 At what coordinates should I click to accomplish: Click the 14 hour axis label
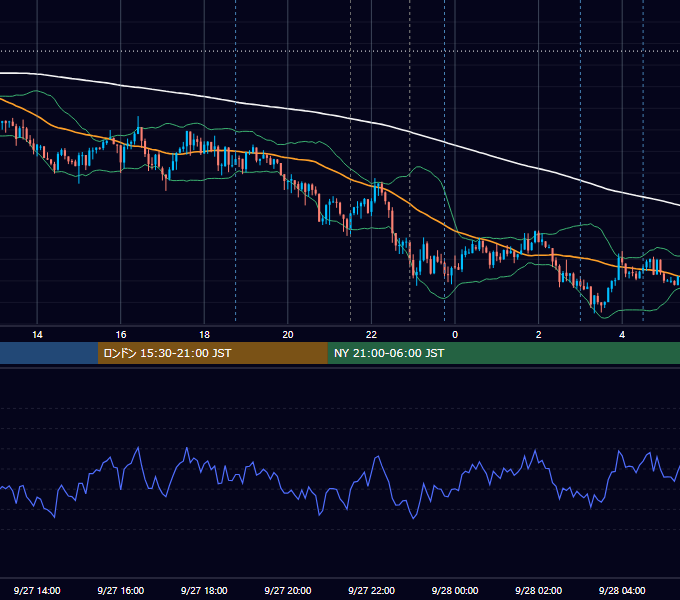click(37, 335)
